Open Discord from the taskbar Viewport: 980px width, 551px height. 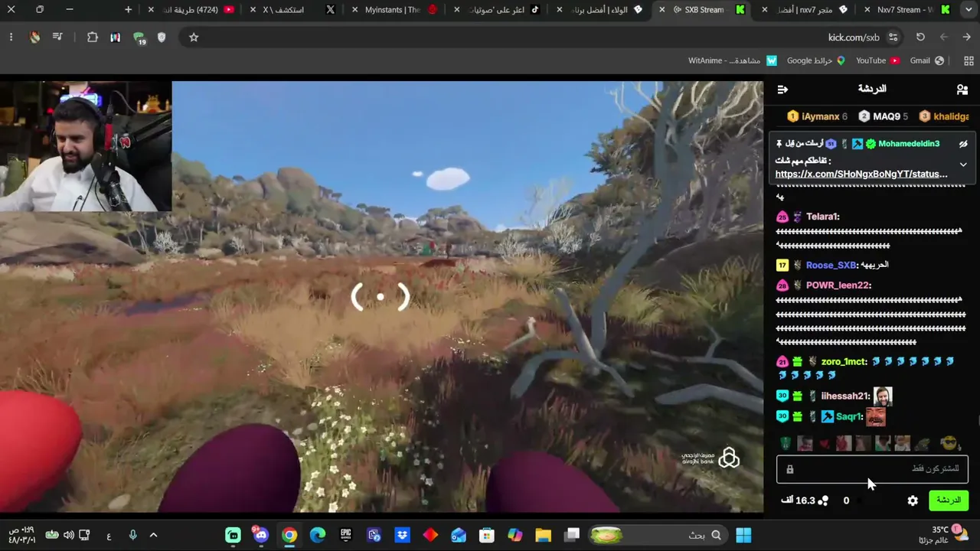[261, 535]
